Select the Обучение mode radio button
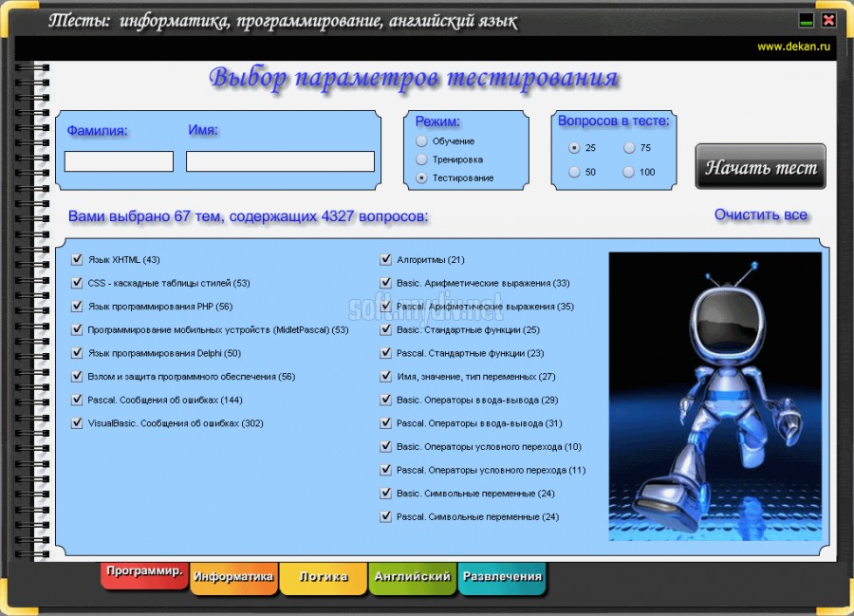This screenshot has height=616, width=854. coord(421,141)
